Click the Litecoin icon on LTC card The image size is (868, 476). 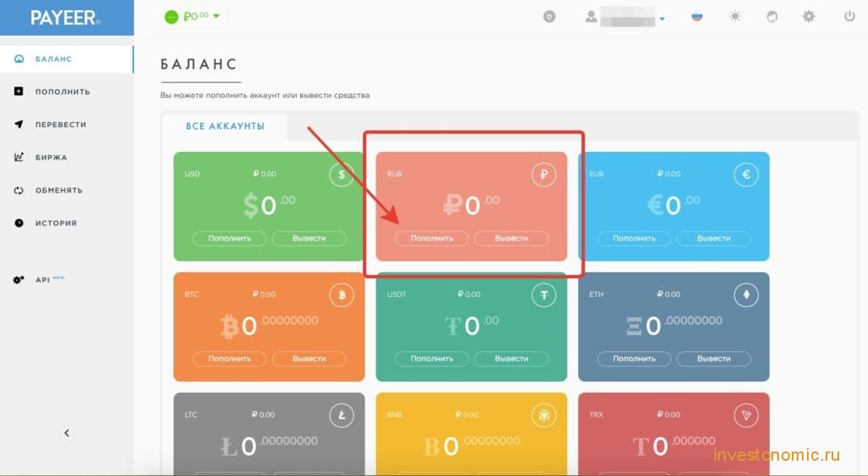pyautogui.click(x=342, y=415)
